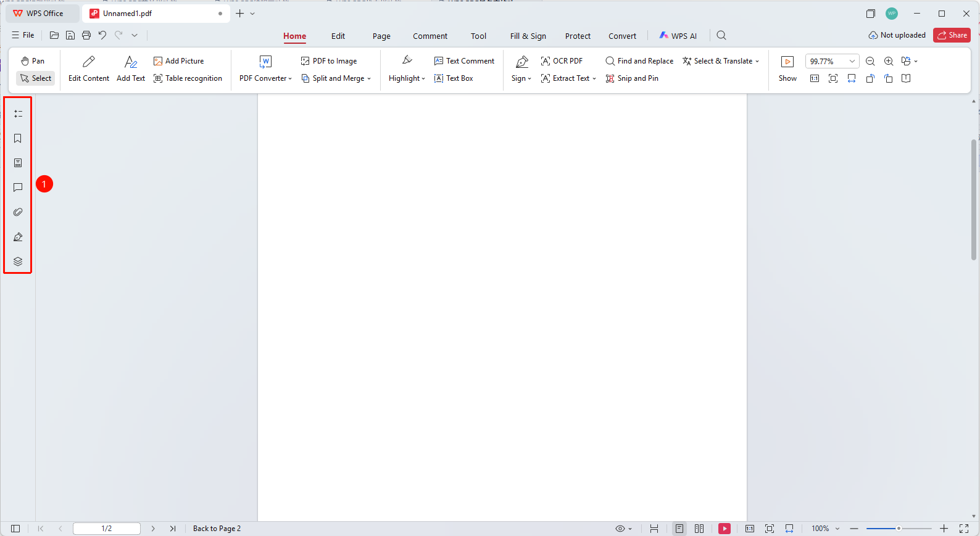The image size is (980, 536).
Task: Click the Open folder icon
Action: click(54, 35)
